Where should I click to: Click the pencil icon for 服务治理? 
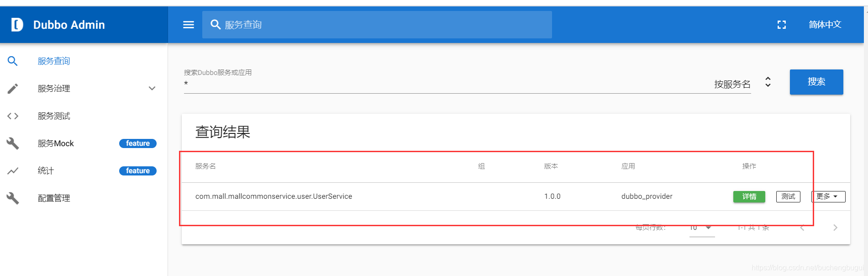(13, 89)
